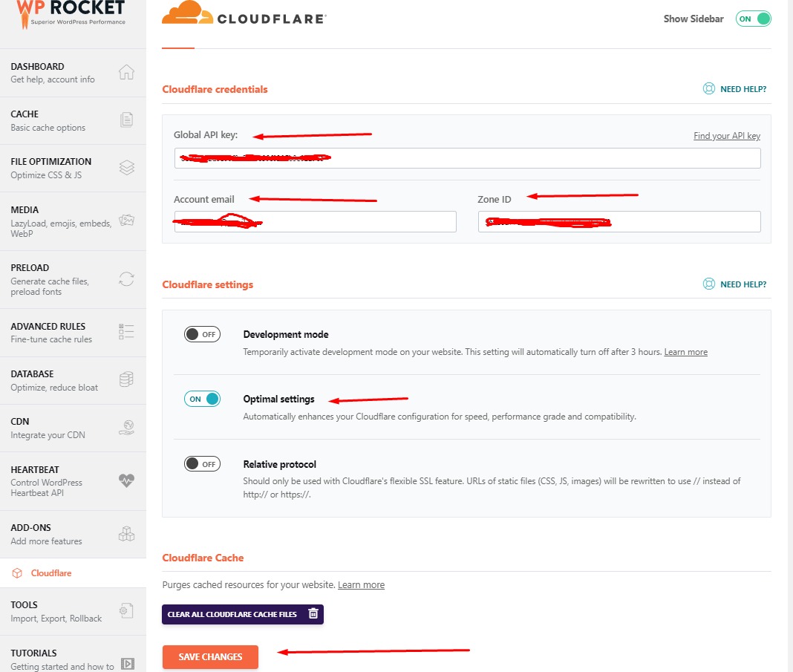
Task: Click the Preload refresh icon
Action: point(126,279)
